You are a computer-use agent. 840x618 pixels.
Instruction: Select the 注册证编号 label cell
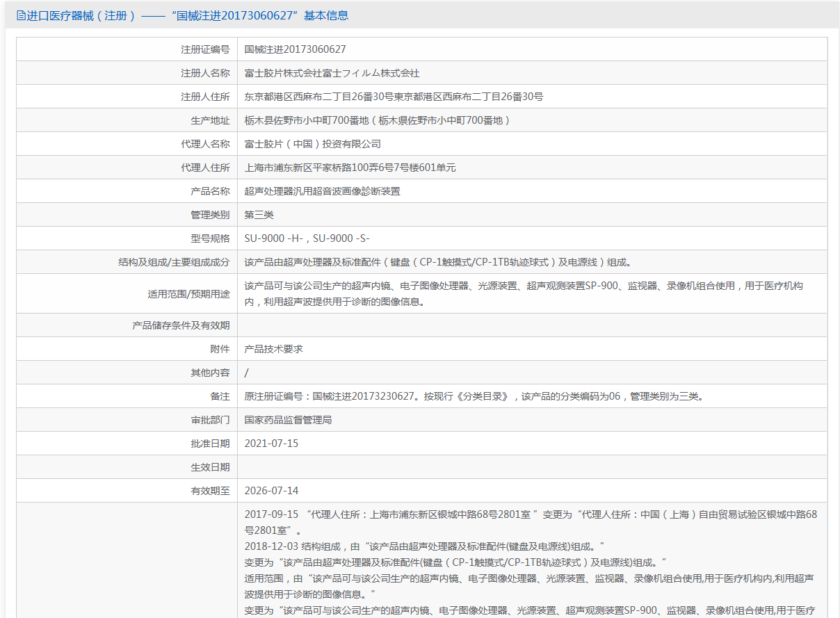pyautogui.click(x=205, y=49)
